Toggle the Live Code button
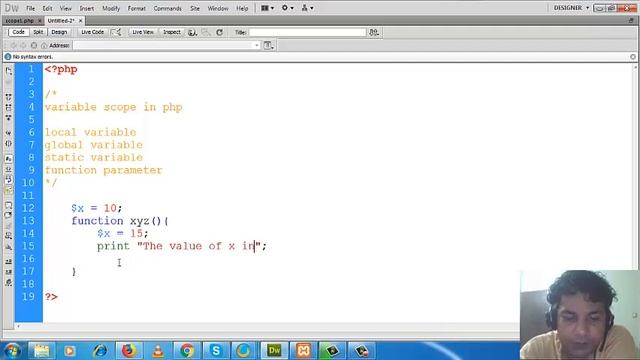The height and width of the screenshot is (360, 640). [x=93, y=32]
